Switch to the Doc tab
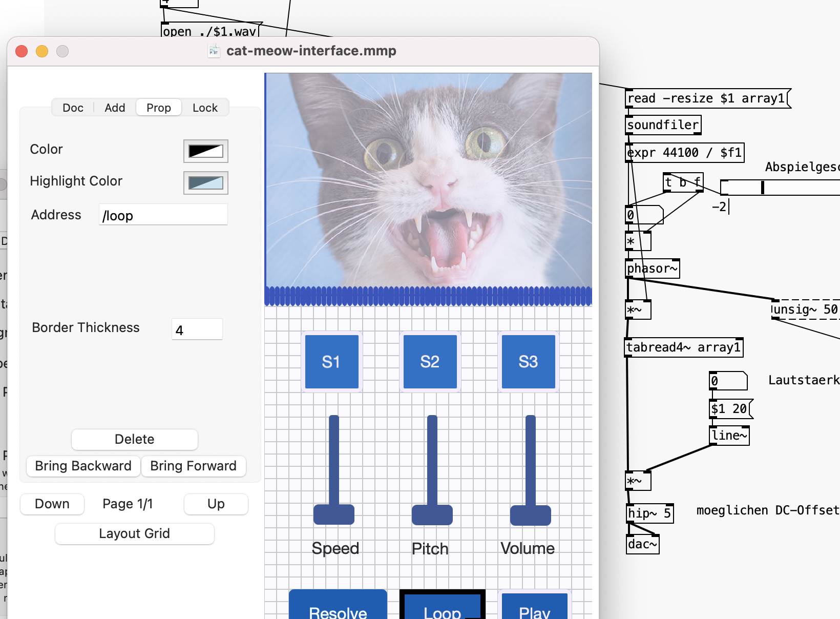This screenshot has height=619, width=840. (x=73, y=108)
